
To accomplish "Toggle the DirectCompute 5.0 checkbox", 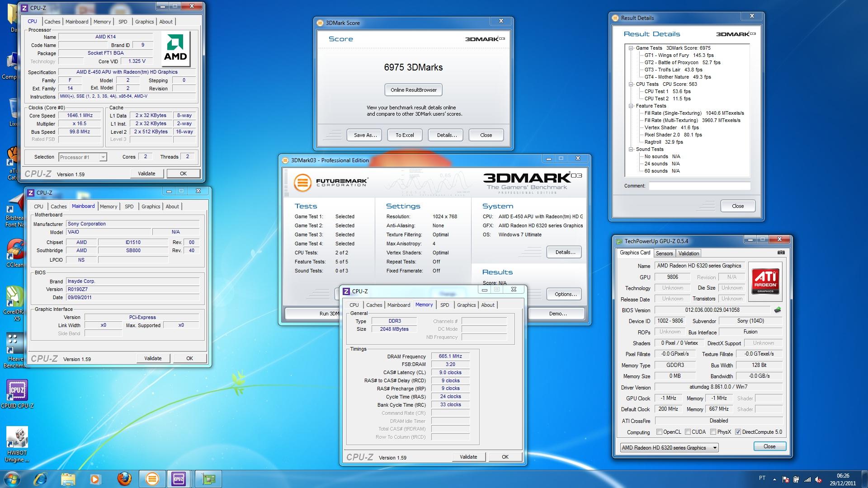I will (738, 432).
